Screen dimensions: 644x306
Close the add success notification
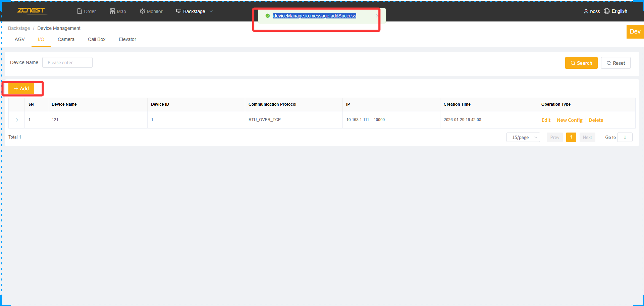point(377,16)
